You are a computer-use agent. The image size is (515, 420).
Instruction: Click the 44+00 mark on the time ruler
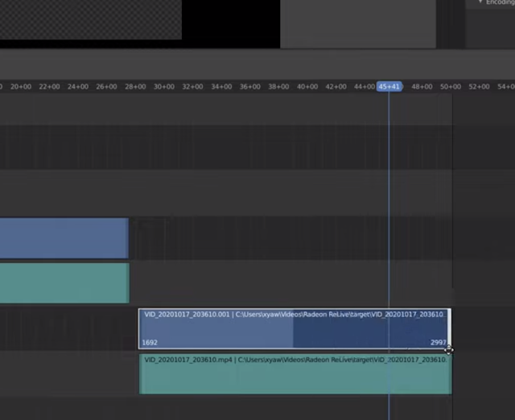(365, 87)
